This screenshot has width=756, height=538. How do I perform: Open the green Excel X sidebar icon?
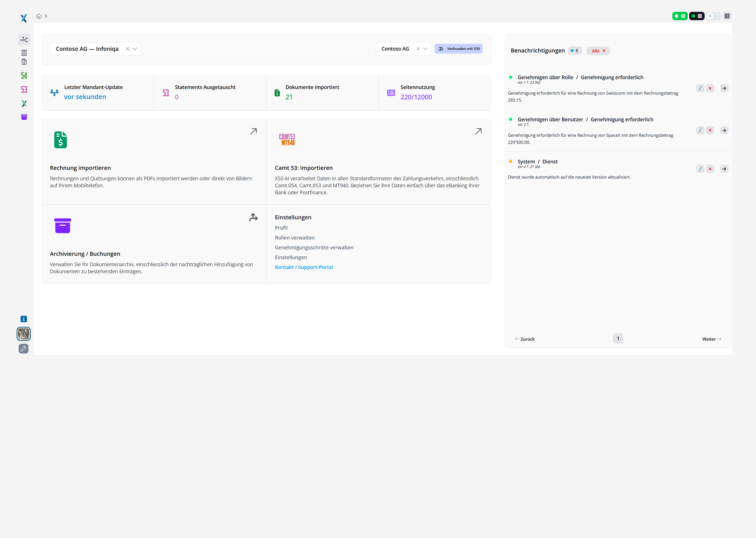pyautogui.click(x=24, y=104)
